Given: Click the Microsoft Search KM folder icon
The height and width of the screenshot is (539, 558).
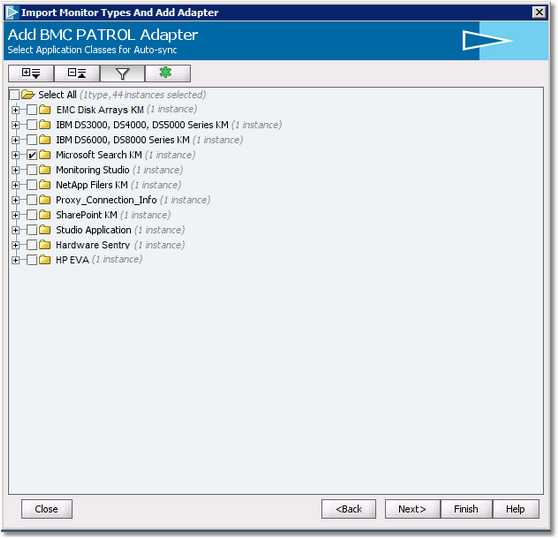Looking at the screenshot, I should coord(45,154).
